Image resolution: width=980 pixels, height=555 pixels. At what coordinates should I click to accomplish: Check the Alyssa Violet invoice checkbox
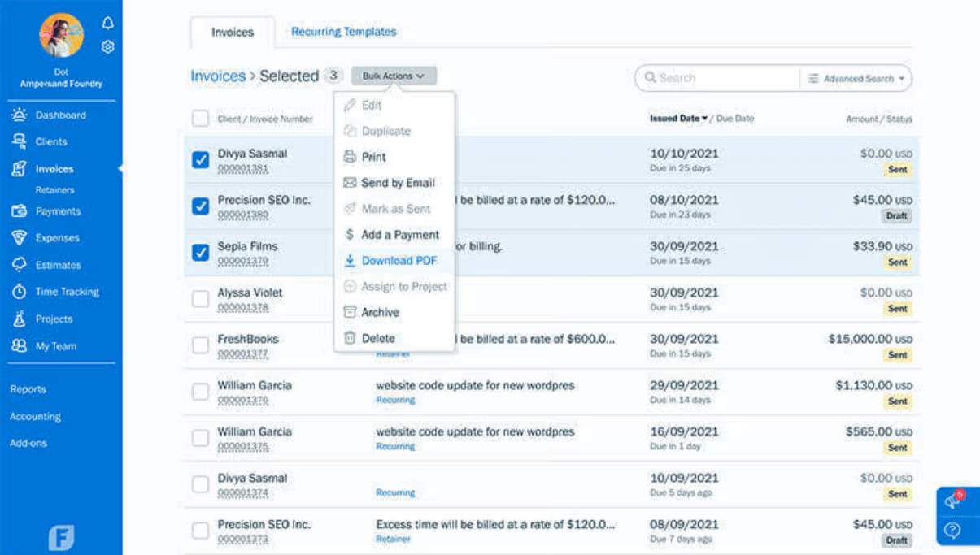click(201, 299)
